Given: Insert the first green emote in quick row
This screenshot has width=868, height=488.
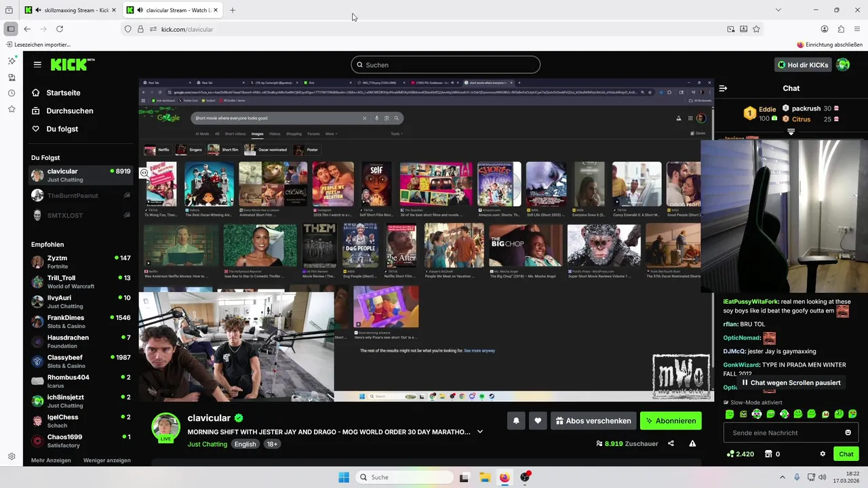Looking at the screenshot, I should pyautogui.click(x=730, y=414).
